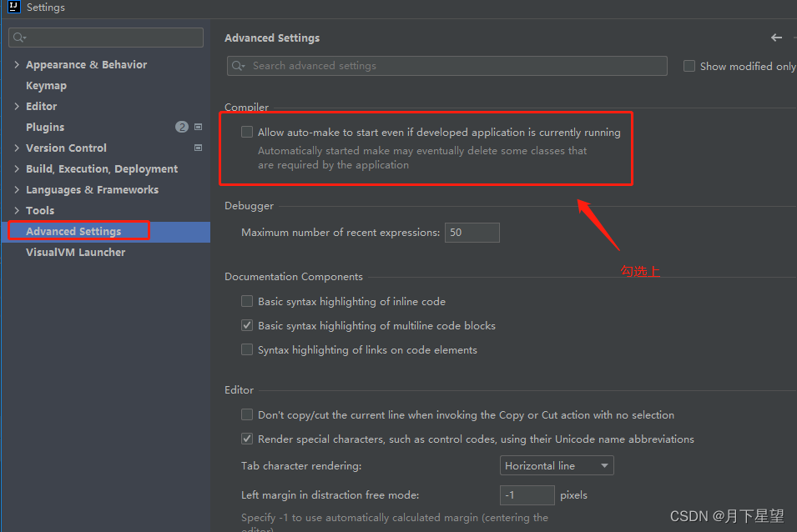Uncheck Render special characters option
The height and width of the screenshot is (532, 797).
tap(247, 439)
